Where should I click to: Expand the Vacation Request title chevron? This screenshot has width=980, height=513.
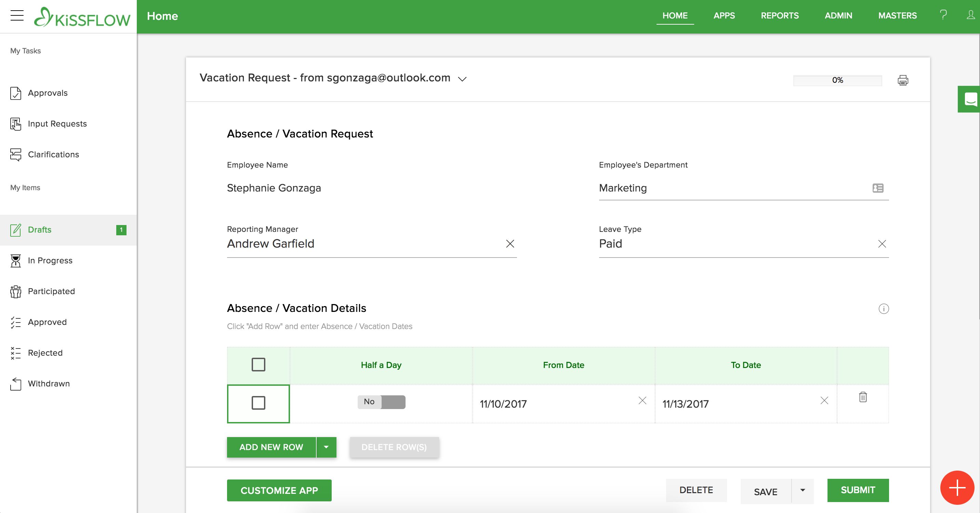pyautogui.click(x=462, y=79)
